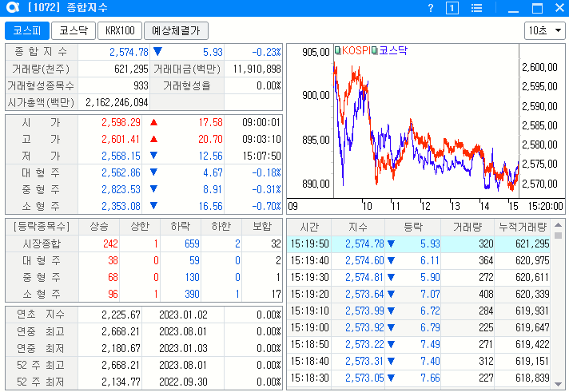569x392 pixels.
Task: Click the 고가 price 2,601.41
Action: tap(121, 139)
